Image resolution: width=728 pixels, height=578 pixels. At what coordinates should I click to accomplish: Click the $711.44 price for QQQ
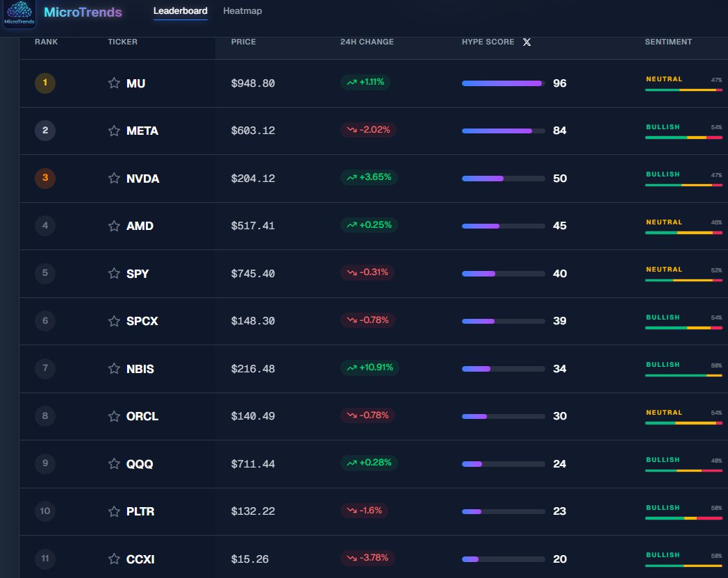point(253,464)
